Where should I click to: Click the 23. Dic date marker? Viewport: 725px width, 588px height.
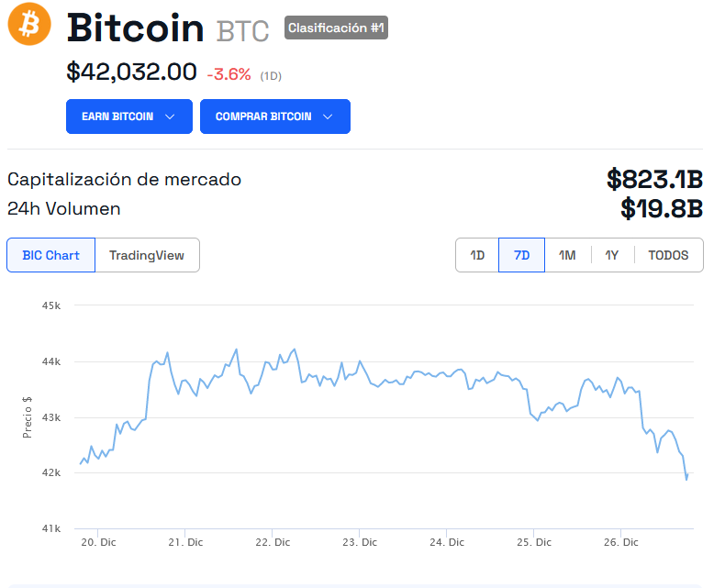click(360, 542)
